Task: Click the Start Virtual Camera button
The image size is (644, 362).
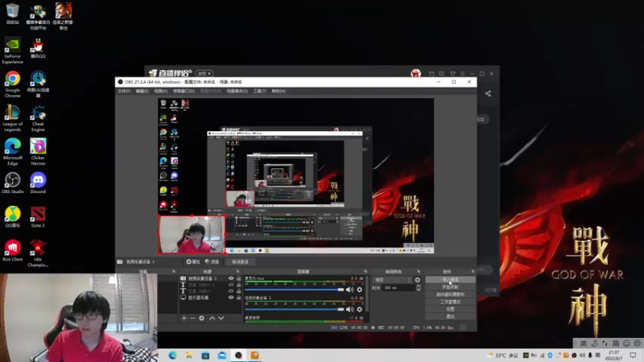Action: (450, 294)
